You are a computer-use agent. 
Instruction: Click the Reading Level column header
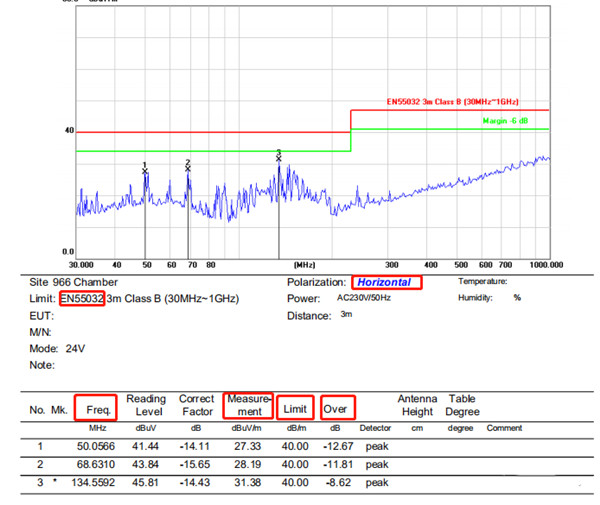coord(146,405)
